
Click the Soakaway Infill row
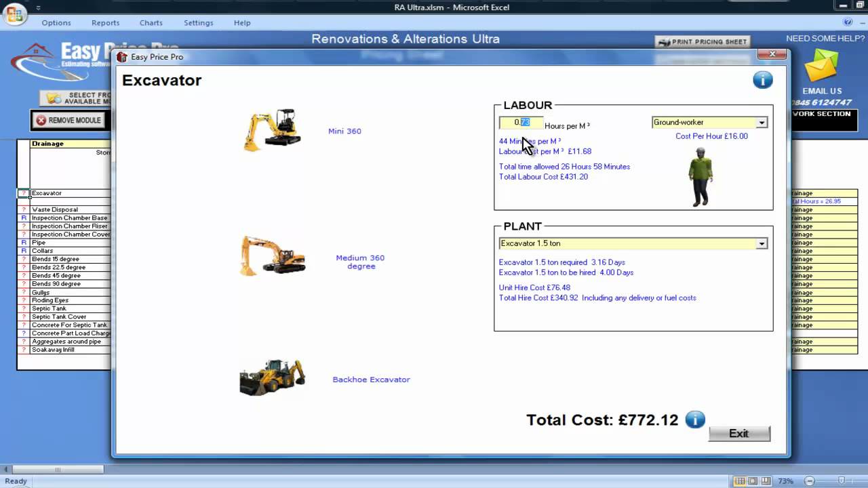coord(71,350)
